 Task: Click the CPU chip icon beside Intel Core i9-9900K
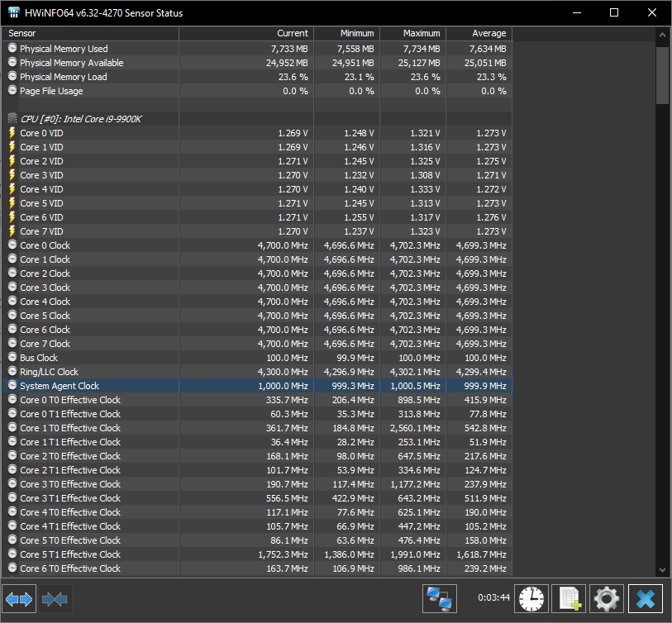pyautogui.click(x=12, y=118)
